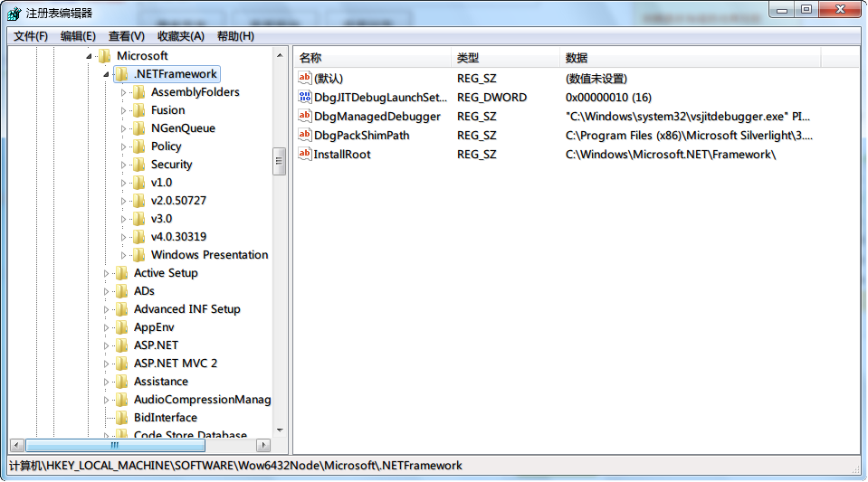868x482 pixels.
Task: Collapse the .NETFramework tree node
Action: [x=106, y=74]
